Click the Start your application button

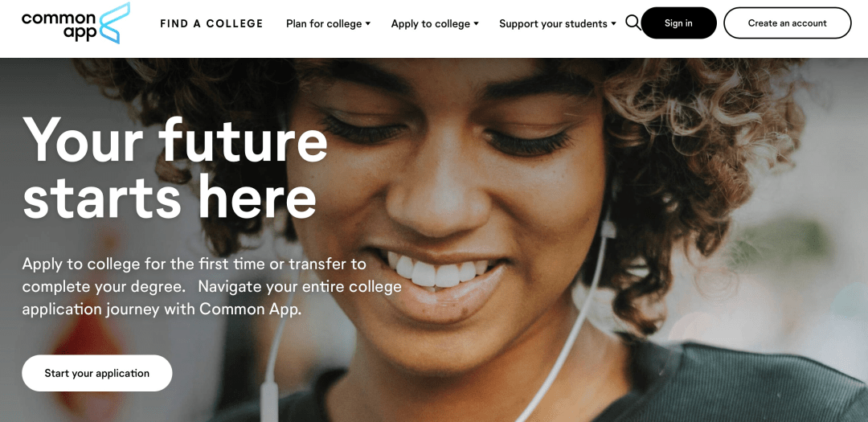(x=97, y=373)
